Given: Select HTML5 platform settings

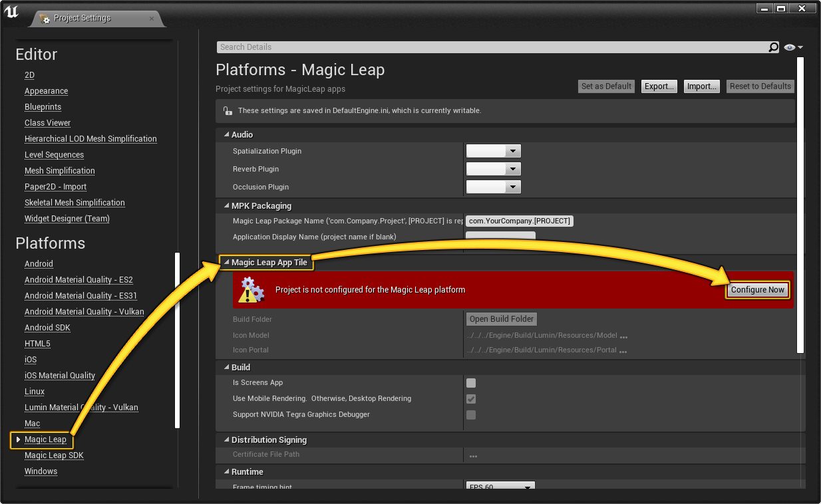Looking at the screenshot, I should point(37,344).
